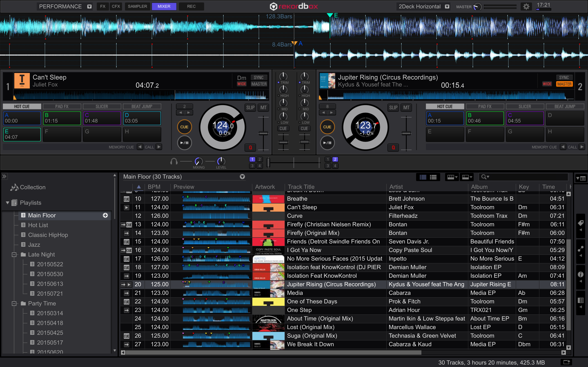Screen dimensions: 588x367
Task: Click Deck 1 quantize Q button
Action: [x=250, y=147]
